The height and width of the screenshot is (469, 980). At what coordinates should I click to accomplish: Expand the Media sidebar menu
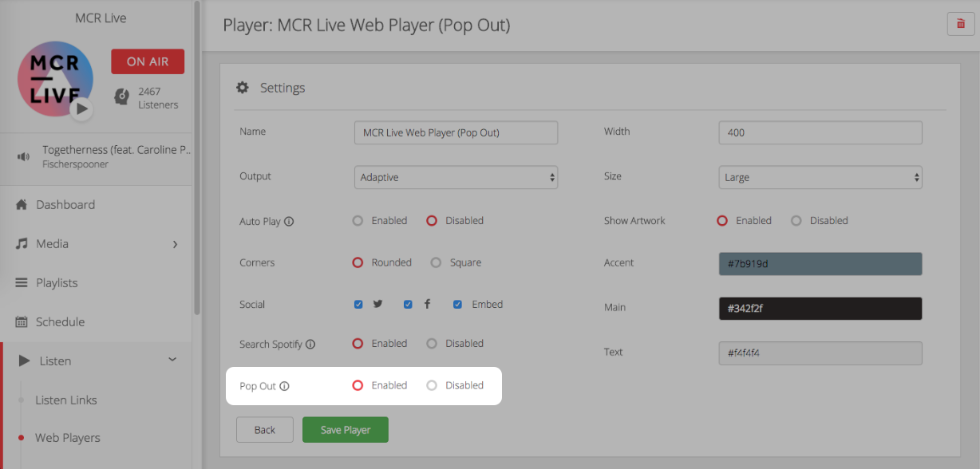pyautogui.click(x=96, y=244)
